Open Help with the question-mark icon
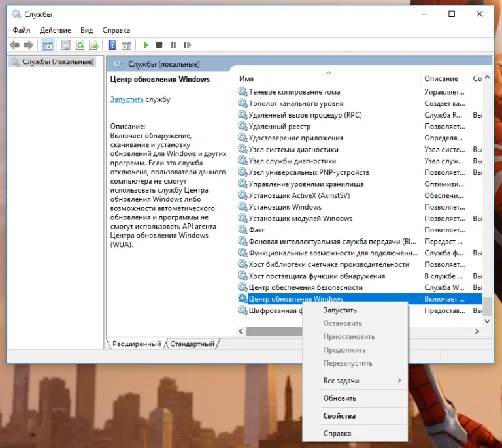The image size is (502, 448). click(x=112, y=45)
